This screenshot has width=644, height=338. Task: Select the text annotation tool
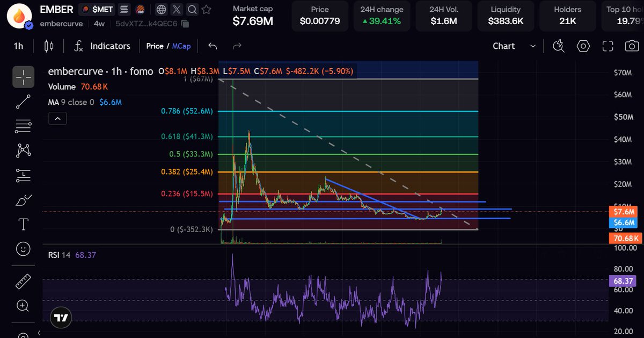pyautogui.click(x=24, y=225)
